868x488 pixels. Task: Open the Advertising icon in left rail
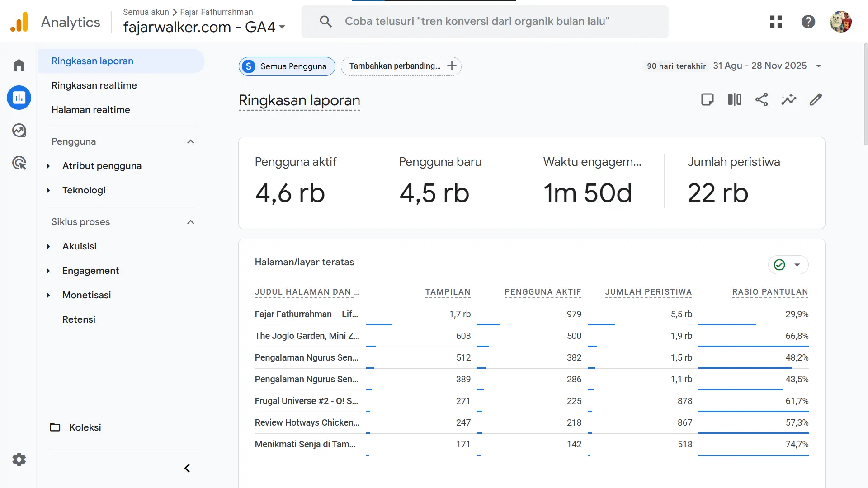pos(19,163)
